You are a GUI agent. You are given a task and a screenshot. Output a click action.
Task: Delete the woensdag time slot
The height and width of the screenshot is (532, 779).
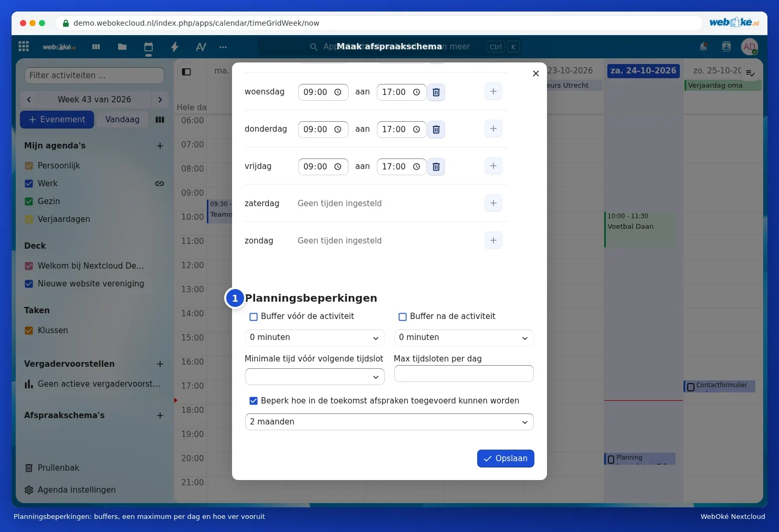(x=436, y=92)
